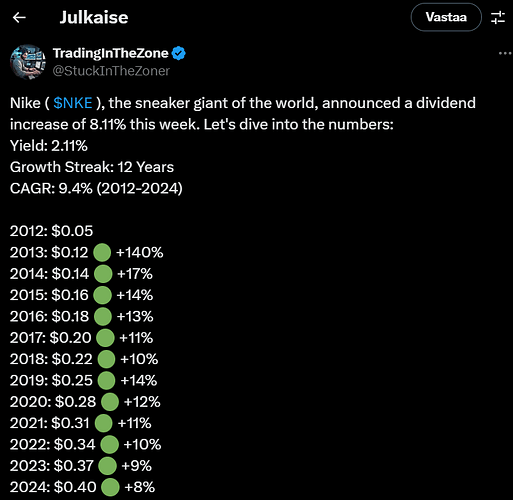Open the TradingInTheZone display name
Image resolution: width=513 pixels, height=500 pixels.
click(111, 53)
